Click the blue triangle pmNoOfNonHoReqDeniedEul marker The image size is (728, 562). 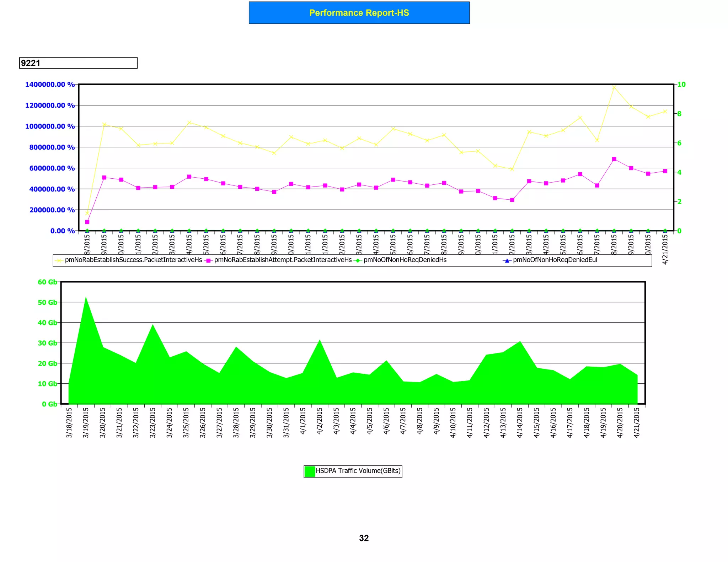(x=507, y=260)
